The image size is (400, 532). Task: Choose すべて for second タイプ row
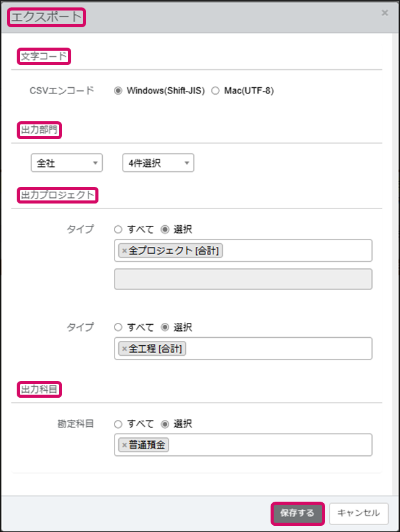pyautogui.click(x=118, y=327)
